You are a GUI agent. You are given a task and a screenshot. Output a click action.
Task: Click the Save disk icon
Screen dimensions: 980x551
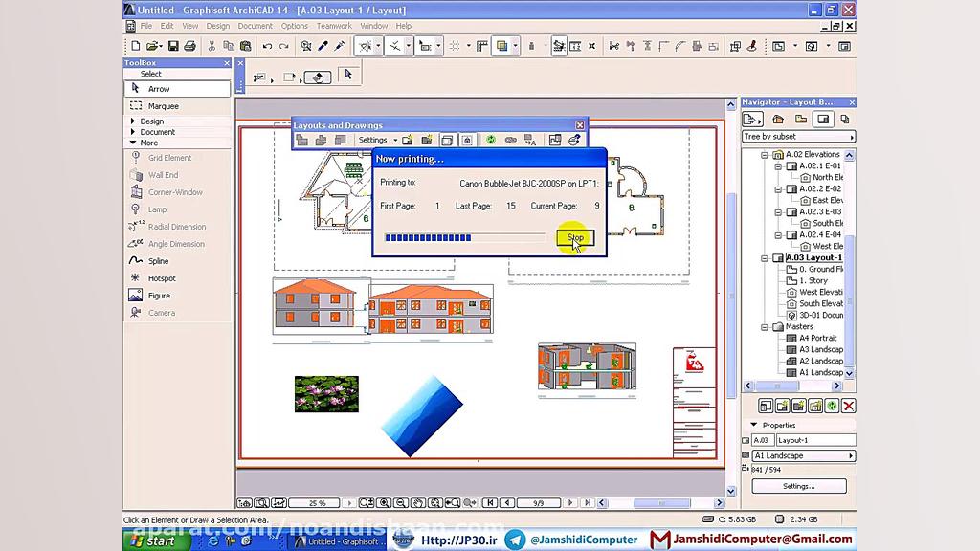pyautogui.click(x=173, y=46)
